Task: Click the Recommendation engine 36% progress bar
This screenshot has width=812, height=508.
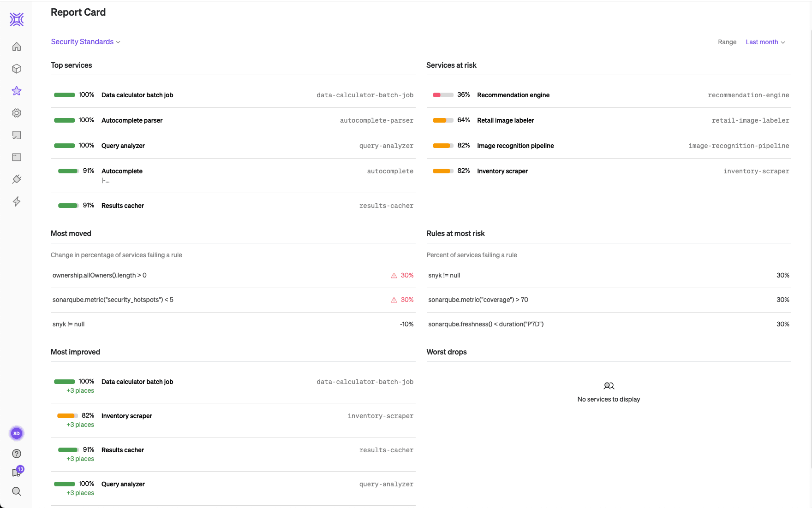Action: 443,95
